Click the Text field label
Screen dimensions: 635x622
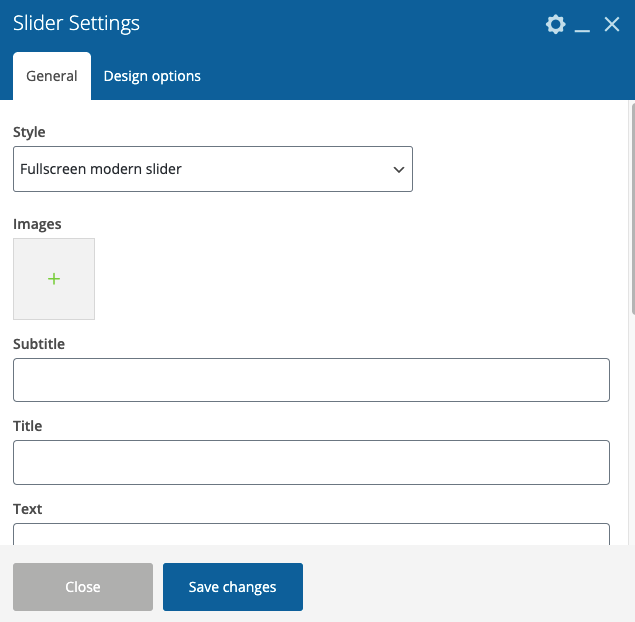click(x=28, y=509)
